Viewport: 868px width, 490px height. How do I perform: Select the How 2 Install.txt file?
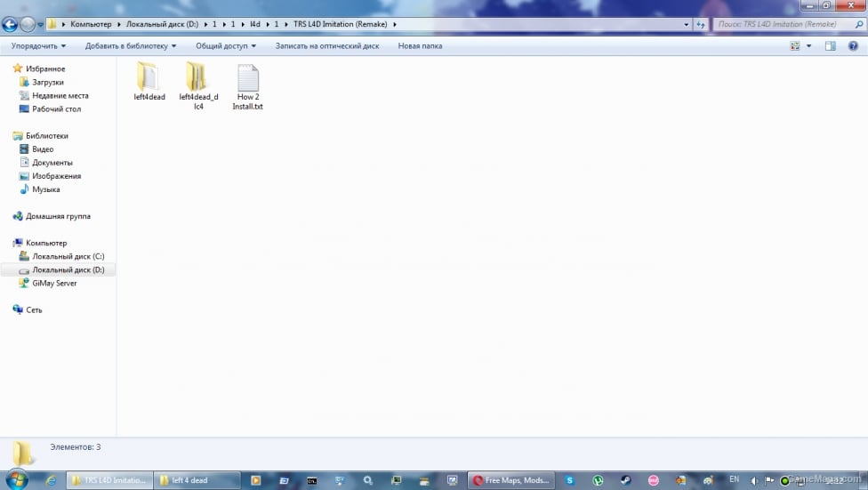(x=247, y=87)
